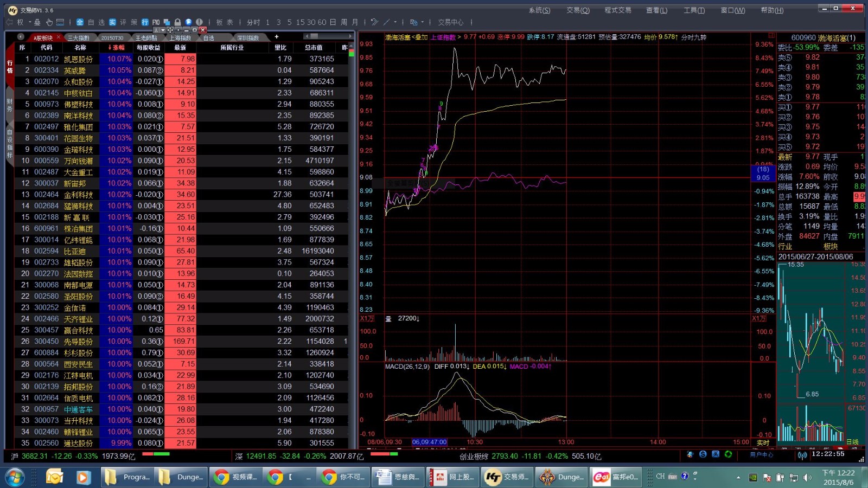868x488 pixels.
Task: Open the 程式交易 menu
Action: (x=617, y=10)
